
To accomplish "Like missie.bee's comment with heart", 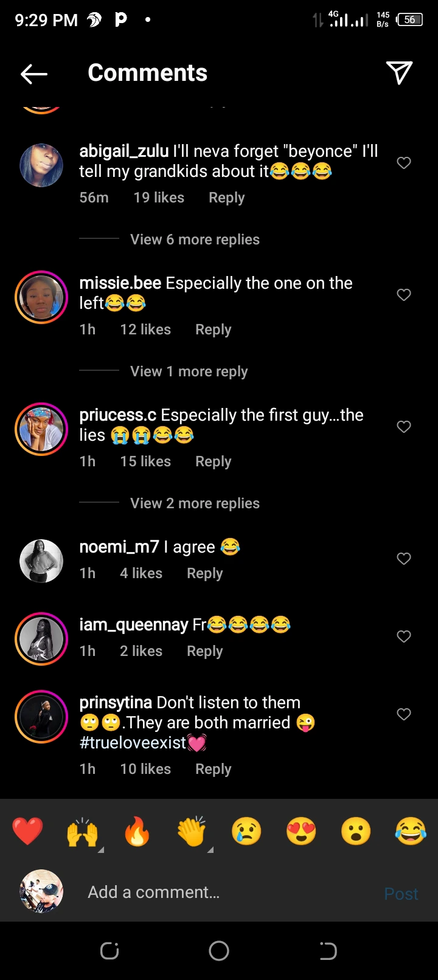I will [404, 295].
